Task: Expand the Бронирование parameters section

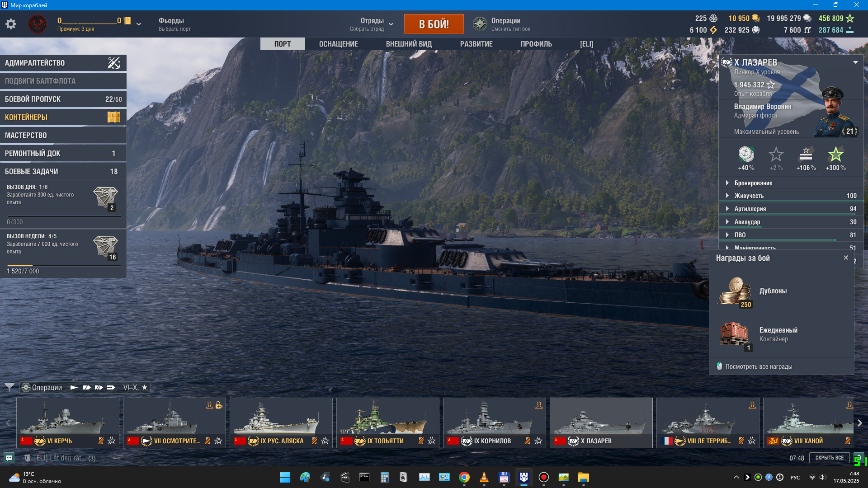Action: point(753,183)
